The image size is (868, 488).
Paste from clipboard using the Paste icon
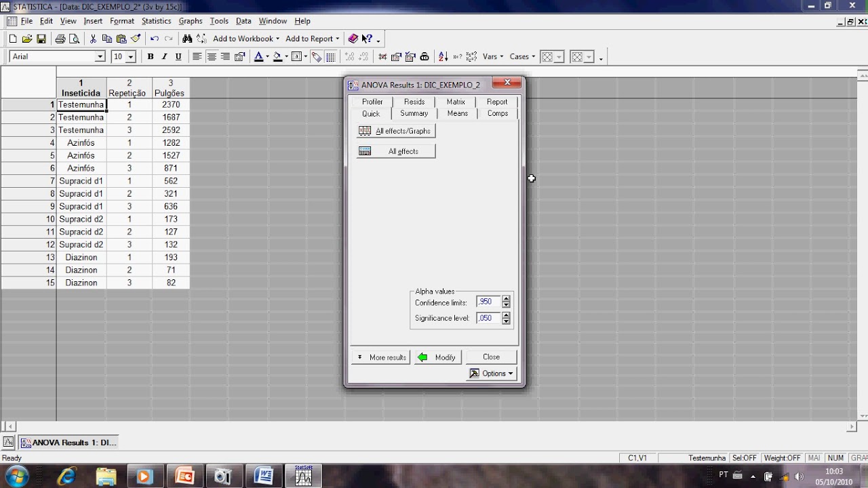(121, 39)
